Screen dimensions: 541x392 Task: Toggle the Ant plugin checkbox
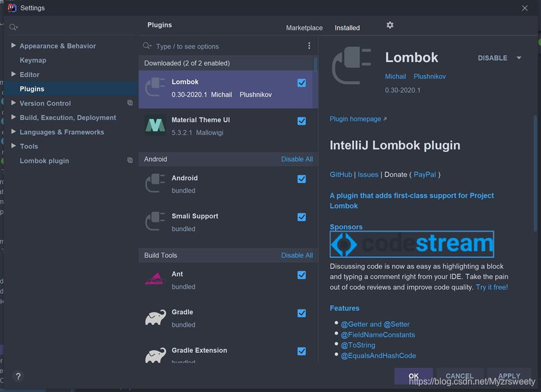[x=302, y=275]
